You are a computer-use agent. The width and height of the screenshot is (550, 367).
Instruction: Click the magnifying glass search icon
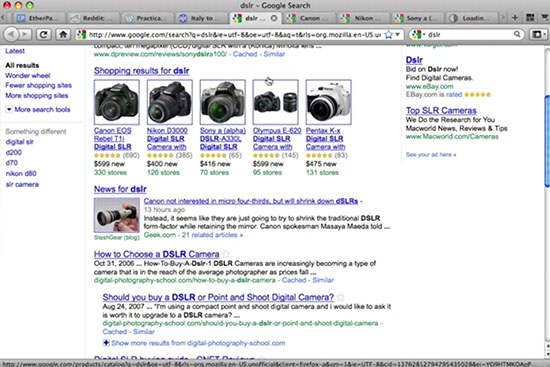(x=517, y=34)
